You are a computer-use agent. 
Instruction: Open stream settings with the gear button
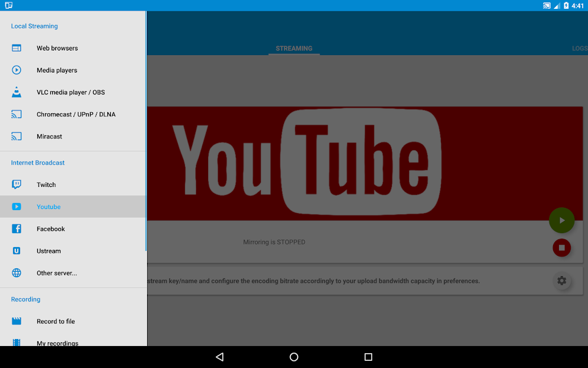coord(561,281)
